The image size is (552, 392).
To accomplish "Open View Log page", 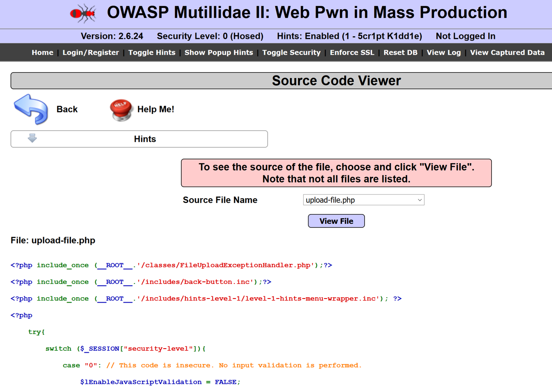I will [444, 53].
